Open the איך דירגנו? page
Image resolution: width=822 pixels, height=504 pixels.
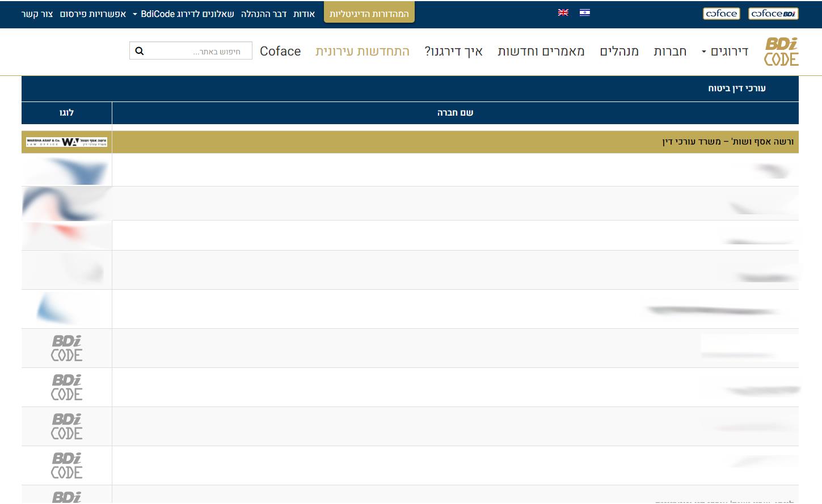[x=454, y=52]
